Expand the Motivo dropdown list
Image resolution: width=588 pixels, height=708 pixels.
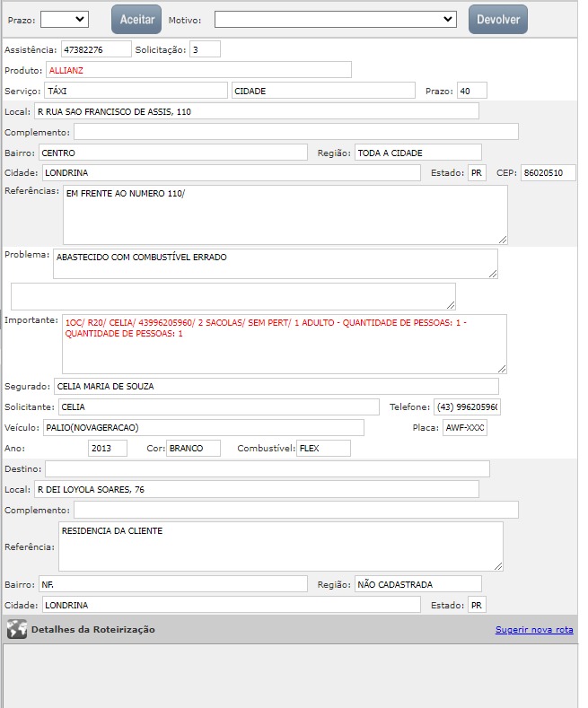coord(335,19)
